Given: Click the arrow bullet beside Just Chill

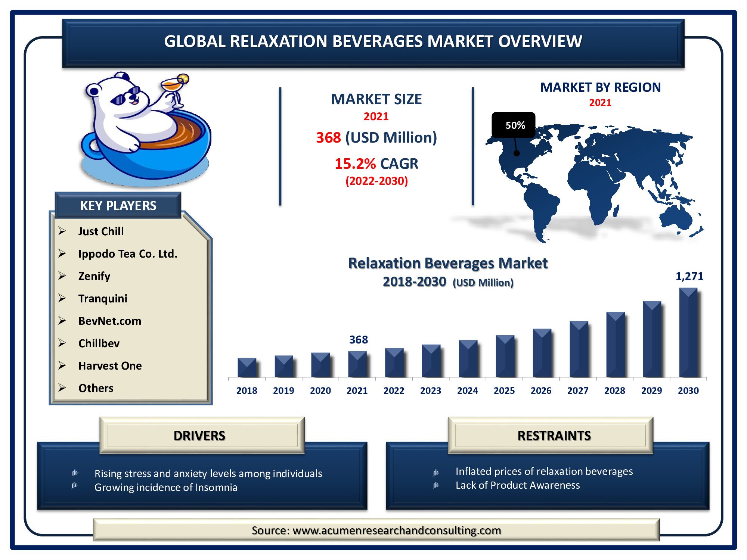Looking at the screenshot, I should 62,231.
